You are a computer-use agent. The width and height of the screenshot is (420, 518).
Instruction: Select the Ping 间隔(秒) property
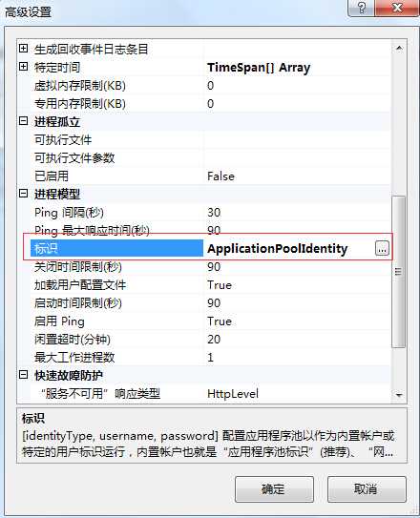tap(69, 213)
